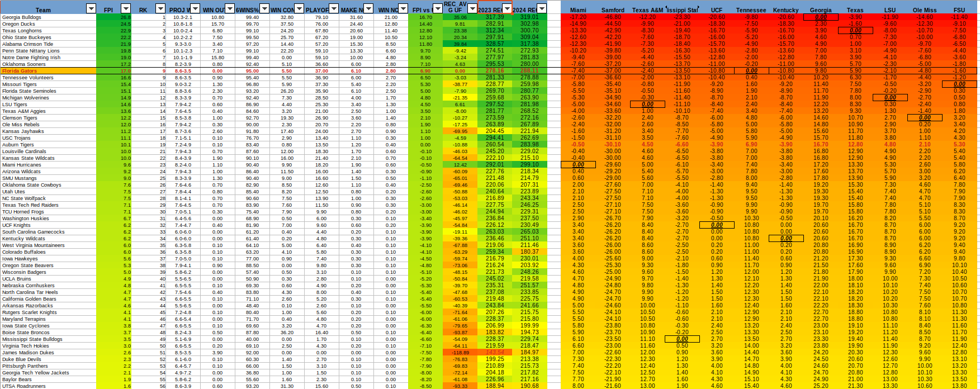Viewport: 980px width, 389px height.
Task: Click the Colorado Buffaloes team cell
Action: [x=48, y=252]
